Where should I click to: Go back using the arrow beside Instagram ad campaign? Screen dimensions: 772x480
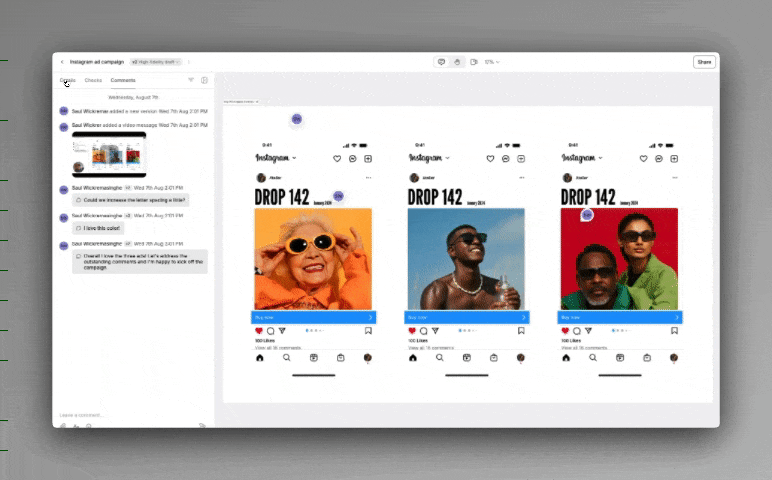coord(62,62)
